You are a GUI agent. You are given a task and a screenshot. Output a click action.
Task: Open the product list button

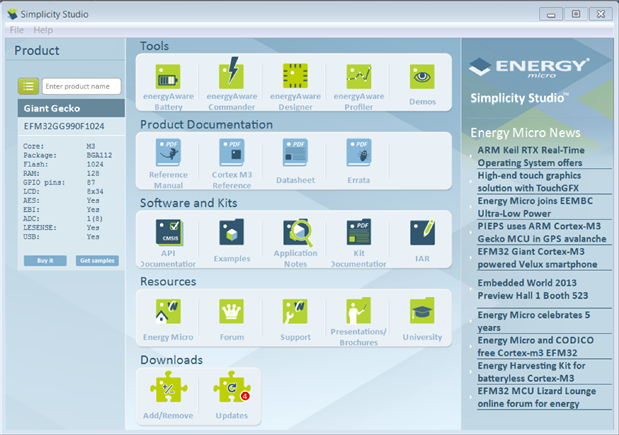pos(28,86)
